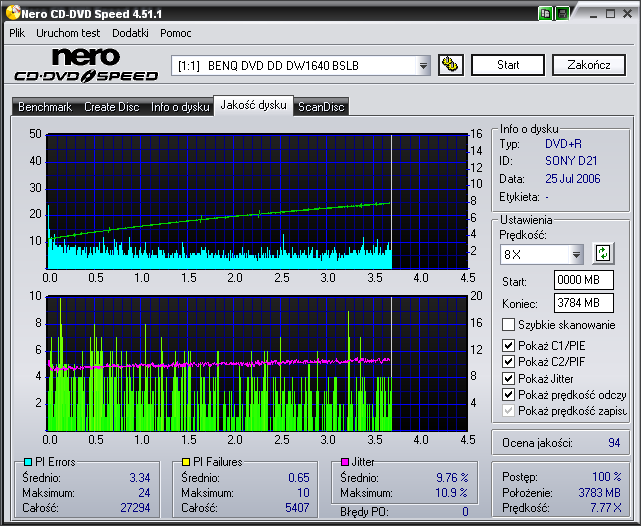Switch to the Benchmark tab
This screenshot has width=641, height=526.
(45, 107)
